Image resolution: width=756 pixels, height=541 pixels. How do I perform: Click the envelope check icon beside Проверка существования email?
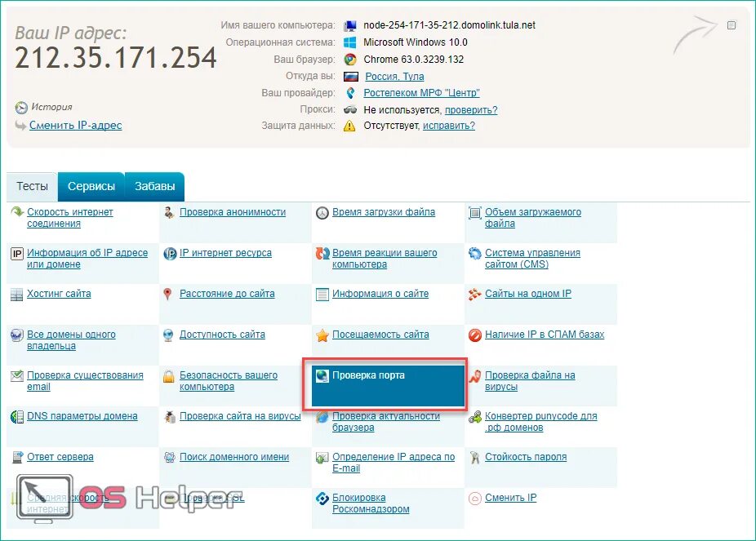[x=17, y=375]
